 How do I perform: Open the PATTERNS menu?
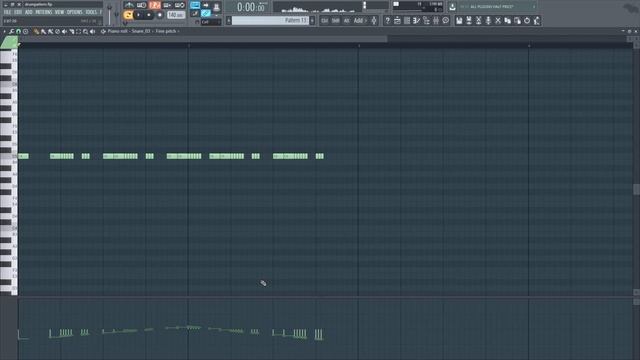[44, 12]
